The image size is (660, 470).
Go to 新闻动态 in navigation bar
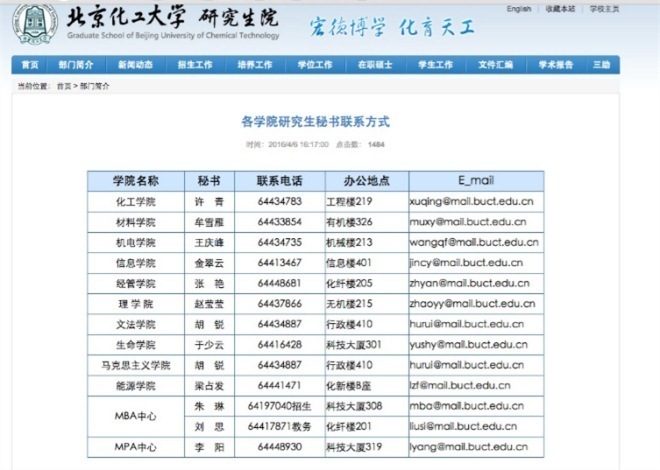(x=135, y=65)
